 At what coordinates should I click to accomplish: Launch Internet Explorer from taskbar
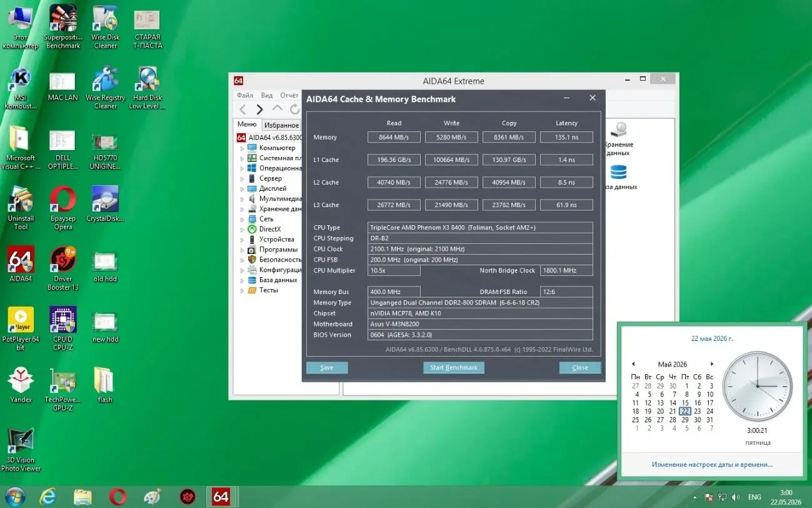click(48, 497)
